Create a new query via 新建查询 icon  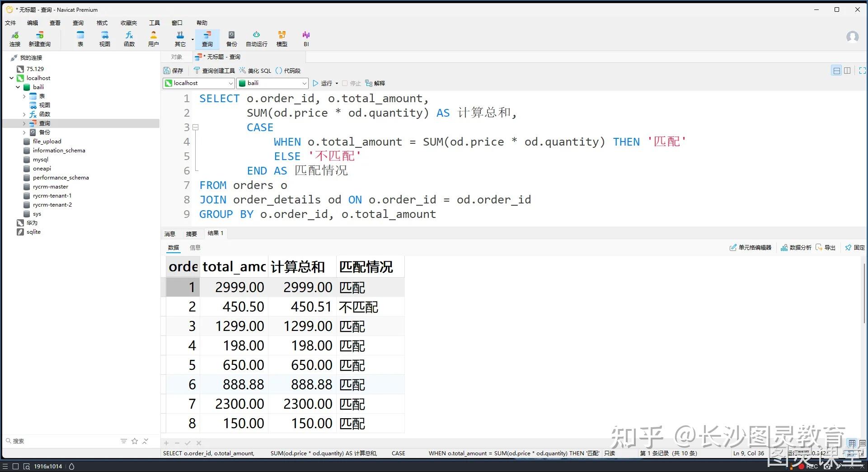point(39,38)
